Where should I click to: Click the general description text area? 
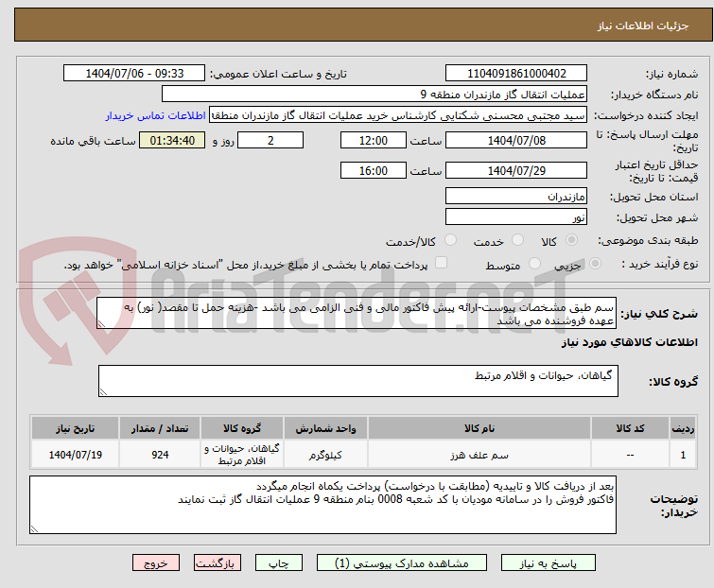click(357, 313)
